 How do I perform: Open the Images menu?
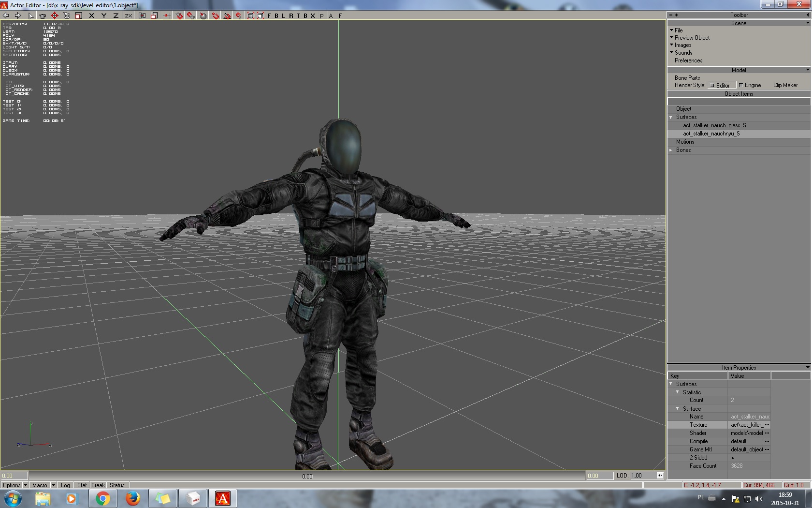click(x=683, y=45)
